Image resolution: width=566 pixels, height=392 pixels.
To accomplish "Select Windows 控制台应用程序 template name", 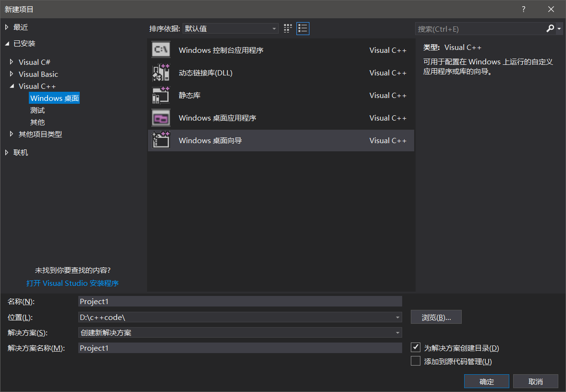I will [x=221, y=50].
